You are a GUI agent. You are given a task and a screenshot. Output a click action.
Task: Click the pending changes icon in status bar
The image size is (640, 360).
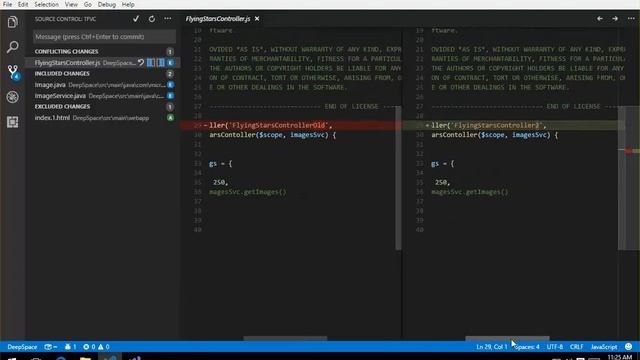tap(51, 347)
